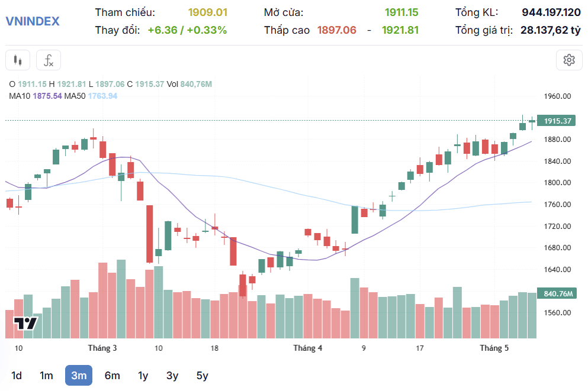Open chart settings gear icon
The width and height of the screenshot is (588, 391).
pos(569,60)
